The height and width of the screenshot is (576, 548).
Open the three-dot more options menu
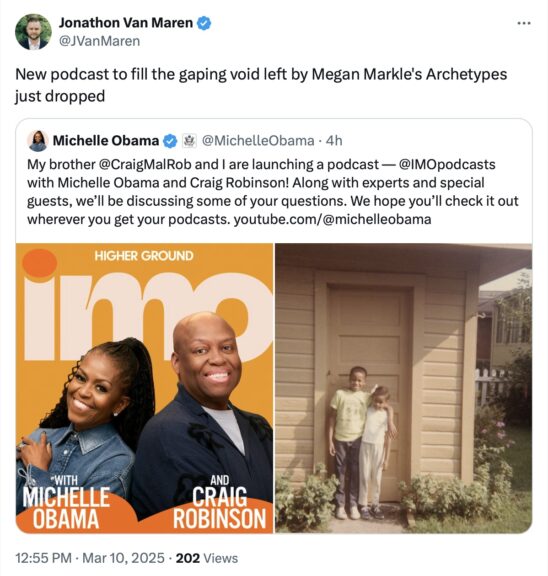(524, 23)
